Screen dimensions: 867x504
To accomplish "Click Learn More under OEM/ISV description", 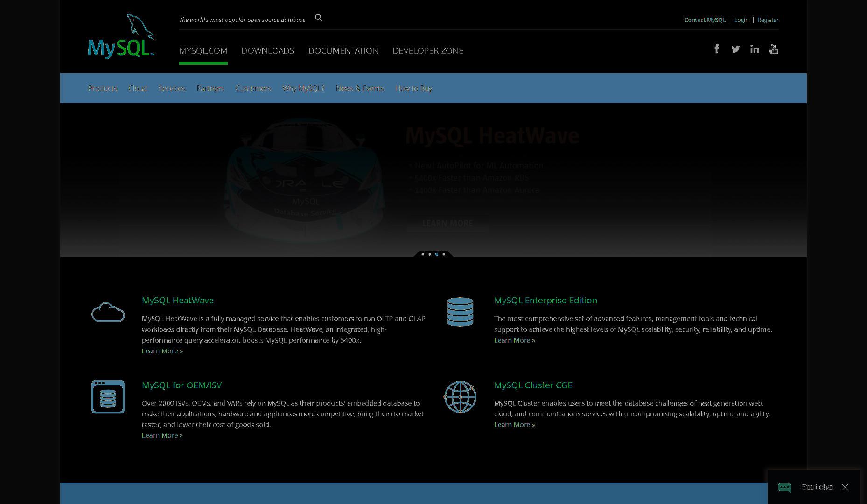I will pyautogui.click(x=162, y=435).
